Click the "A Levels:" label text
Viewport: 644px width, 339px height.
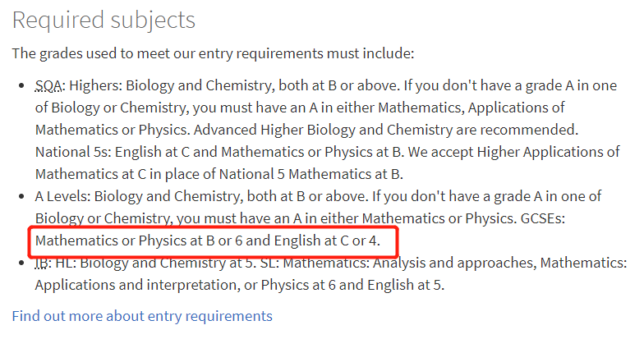[x=62, y=196]
